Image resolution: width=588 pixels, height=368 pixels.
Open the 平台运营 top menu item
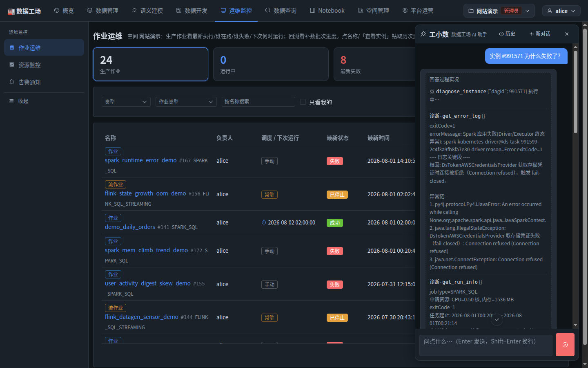pyautogui.click(x=418, y=11)
